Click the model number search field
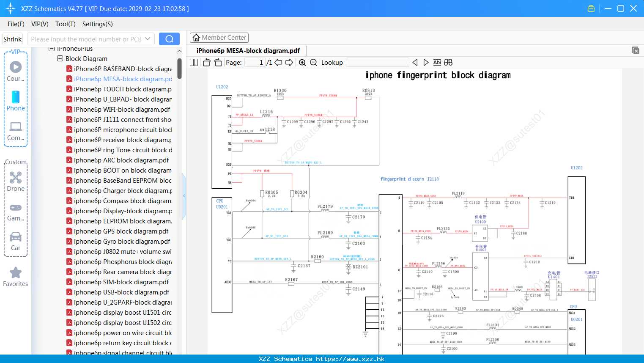The height and width of the screenshot is (363, 644). 87,39
